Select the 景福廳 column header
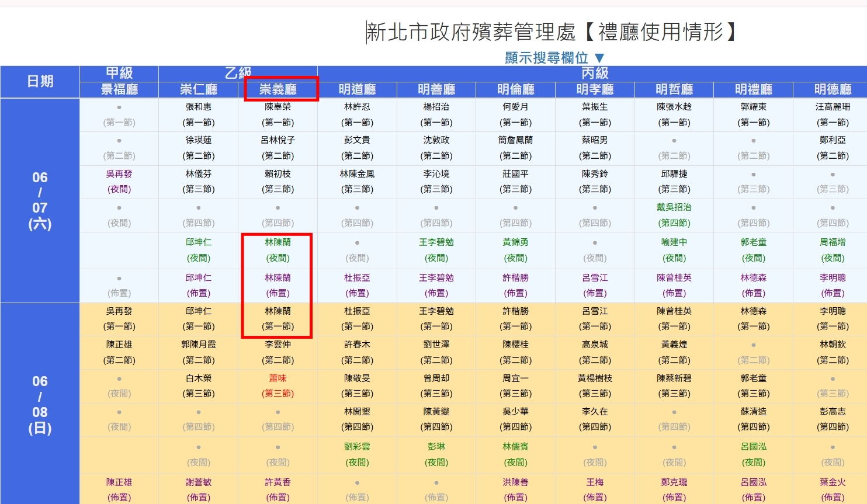 pos(119,89)
